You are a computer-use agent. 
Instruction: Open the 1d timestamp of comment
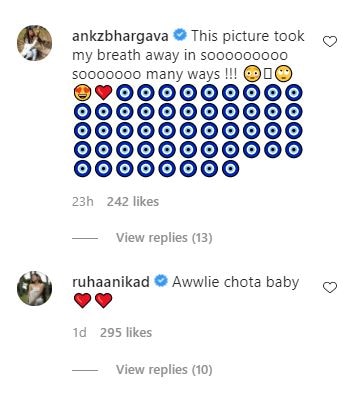coord(79,333)
